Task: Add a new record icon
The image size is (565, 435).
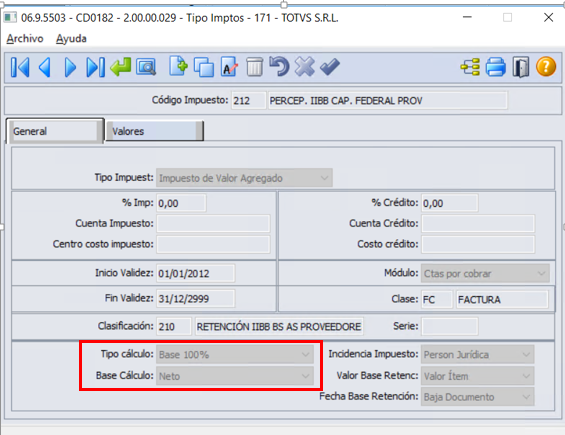Action: [x=179, y=66]
